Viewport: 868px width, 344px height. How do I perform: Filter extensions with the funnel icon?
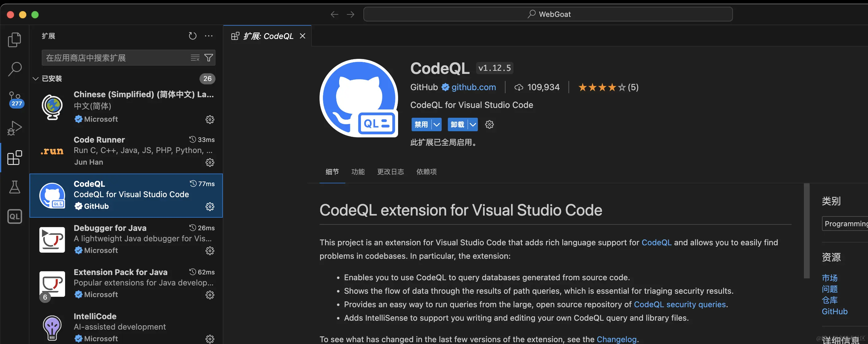pos(209,58)
